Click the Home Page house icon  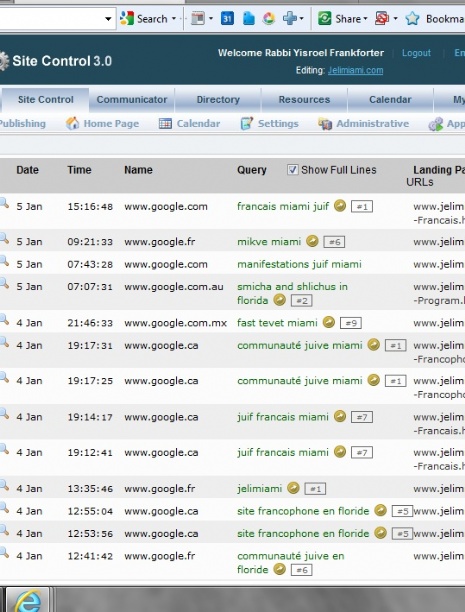[x=72, y=123]
